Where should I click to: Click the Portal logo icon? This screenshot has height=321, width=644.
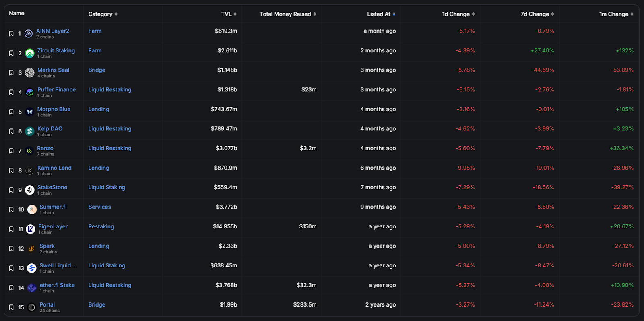click(x=32, y=307)
